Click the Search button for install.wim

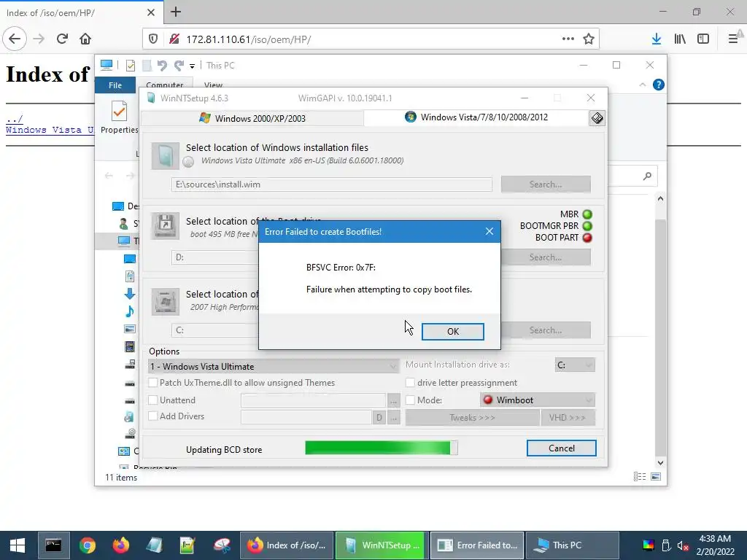click(546, 184)
